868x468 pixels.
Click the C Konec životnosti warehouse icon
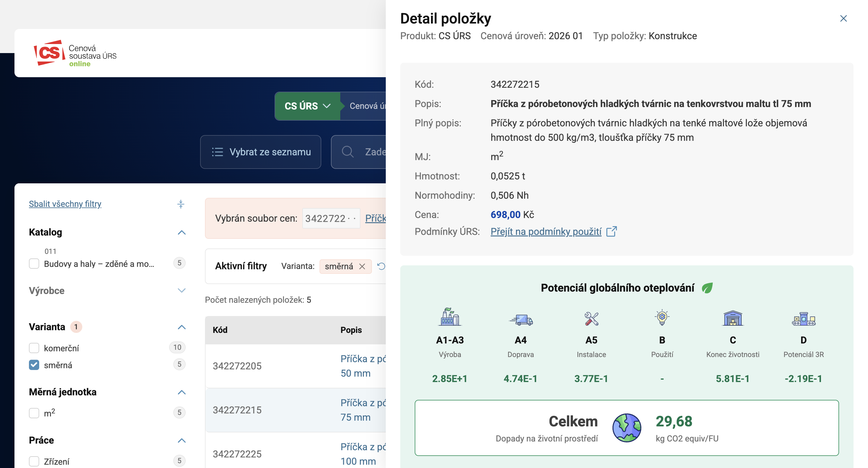pos(733,318)
